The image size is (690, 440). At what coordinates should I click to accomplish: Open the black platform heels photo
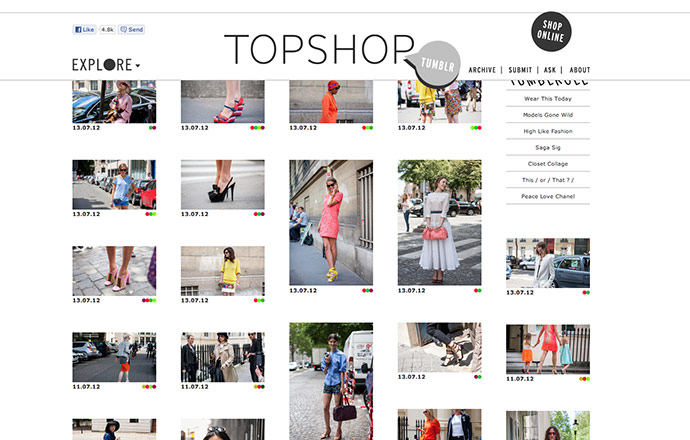(223, 184)
